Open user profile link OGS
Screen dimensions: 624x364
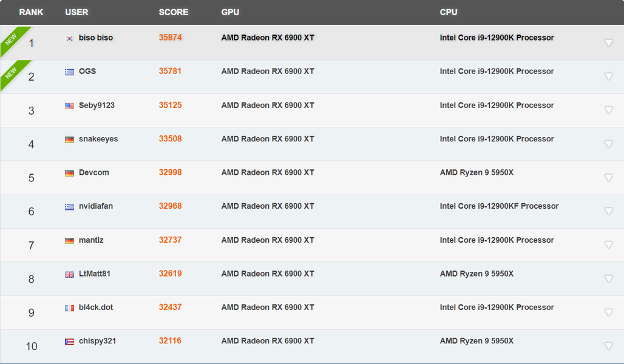point(87,71)
